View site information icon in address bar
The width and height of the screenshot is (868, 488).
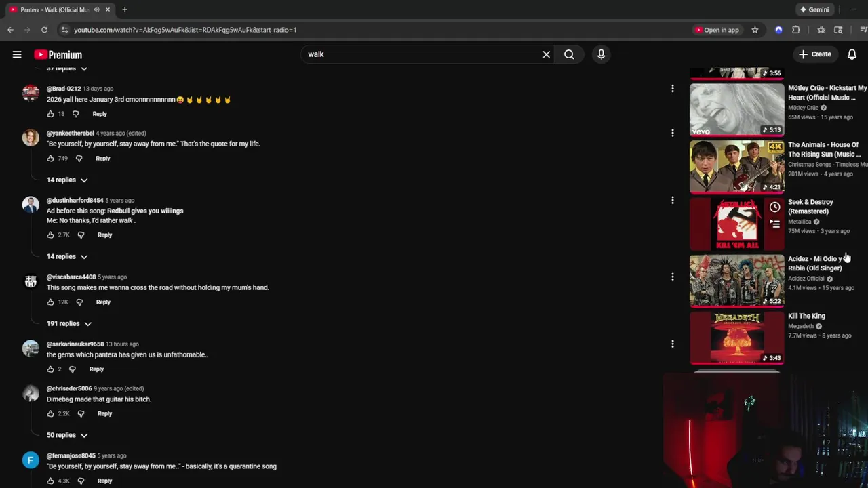coord(64,30)
